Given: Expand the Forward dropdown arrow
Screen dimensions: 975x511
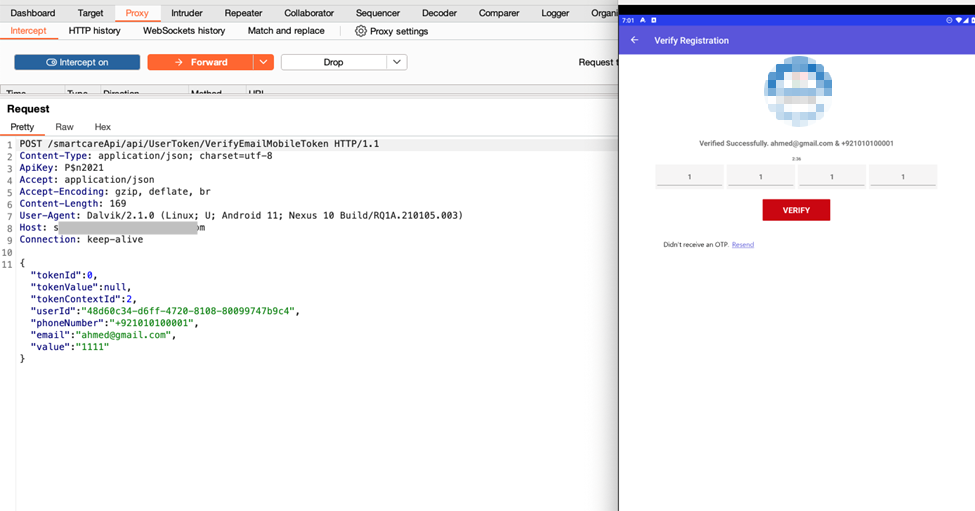Looking at the screenshot, I should 264,62.
